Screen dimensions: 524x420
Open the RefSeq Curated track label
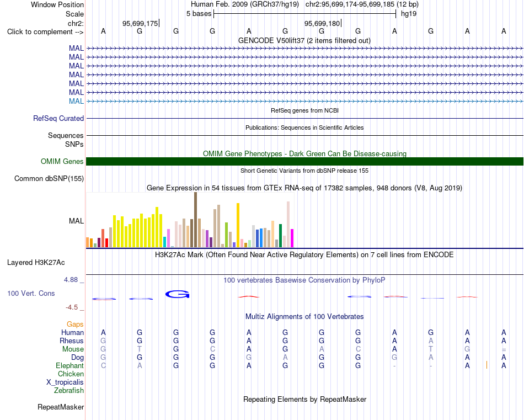(x=58, y=118)
